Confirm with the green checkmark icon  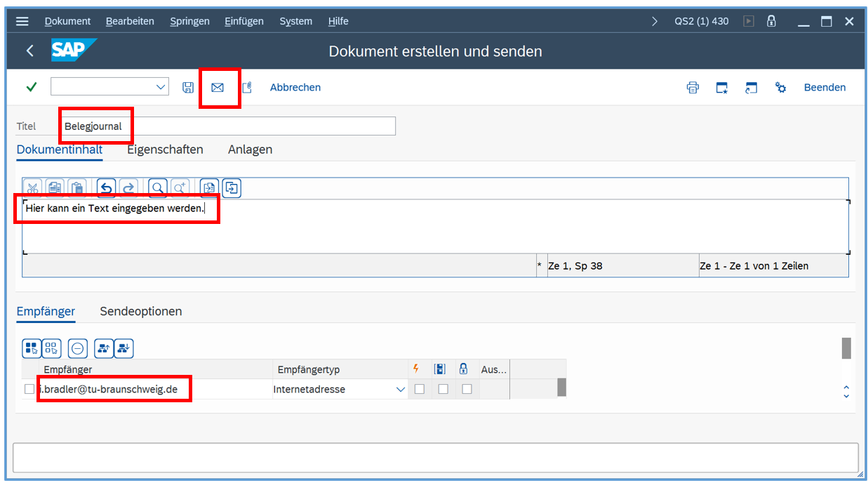click(x=32, y=87)
